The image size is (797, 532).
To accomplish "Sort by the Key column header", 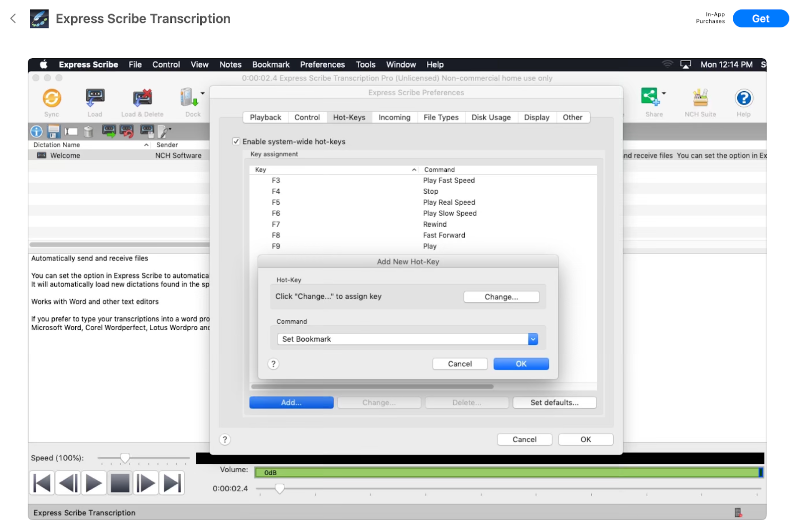I will tap(334, 170).
